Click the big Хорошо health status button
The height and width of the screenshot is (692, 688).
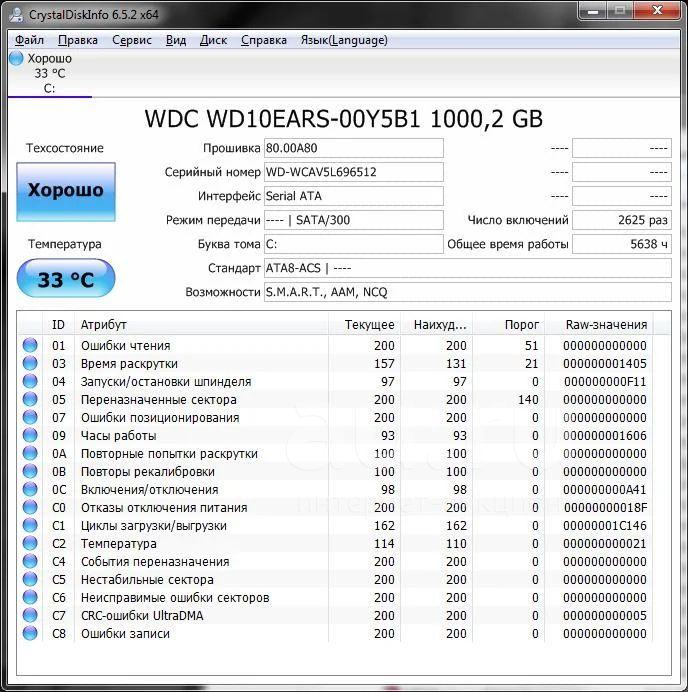coord(66,192)
